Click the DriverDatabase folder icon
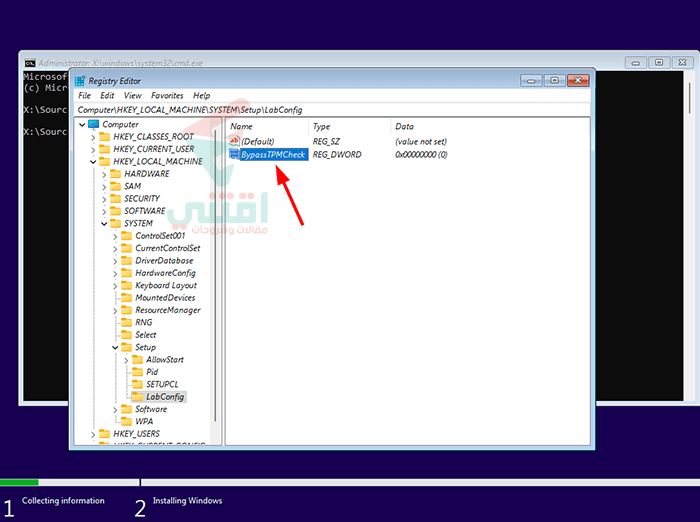 (x=127, y=260)
